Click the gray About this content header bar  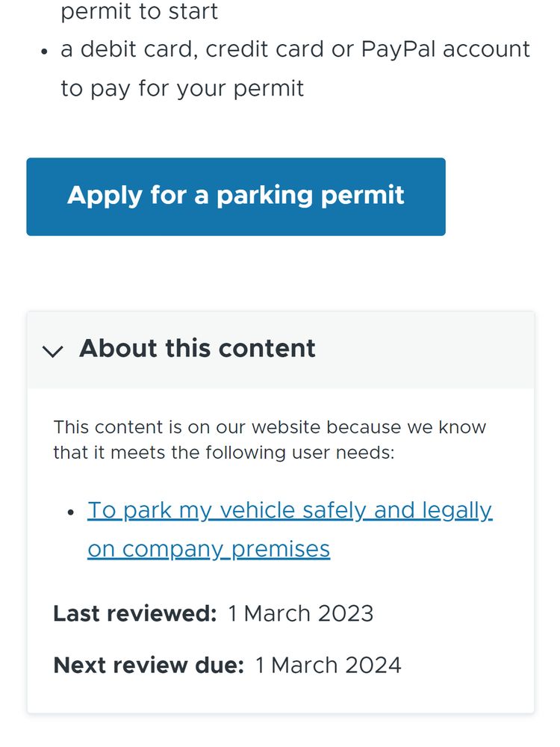click(x=280, y=349)
